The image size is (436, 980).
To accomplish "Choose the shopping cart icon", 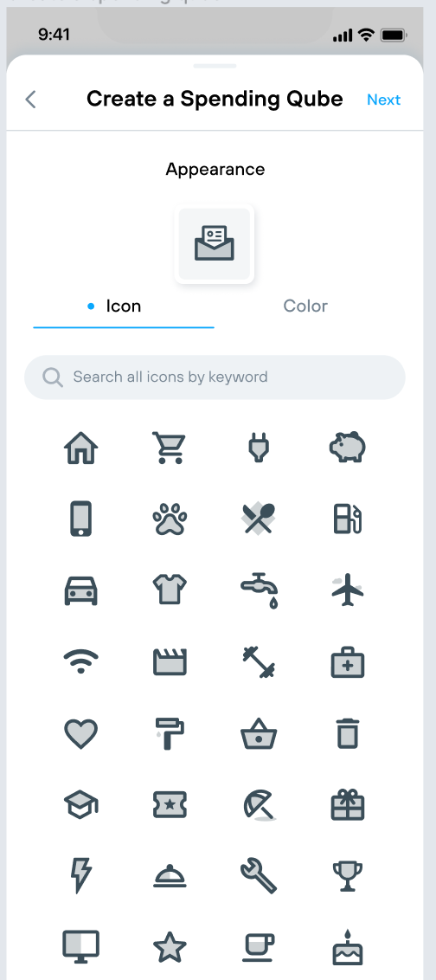I will tap(170, 448).
